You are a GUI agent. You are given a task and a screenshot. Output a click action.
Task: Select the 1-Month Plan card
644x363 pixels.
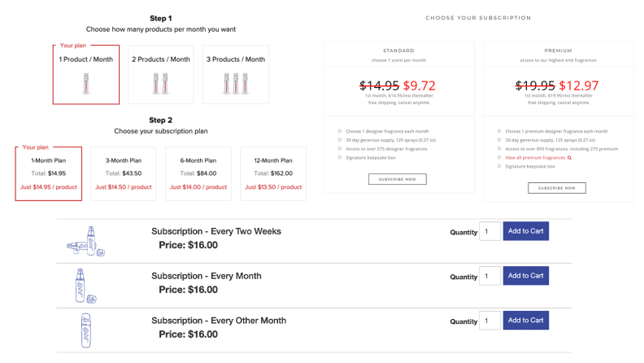(x=49, y=173)
